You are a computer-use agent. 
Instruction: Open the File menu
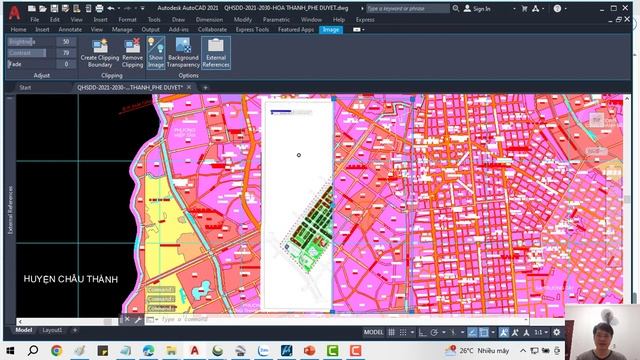(35, 20)
